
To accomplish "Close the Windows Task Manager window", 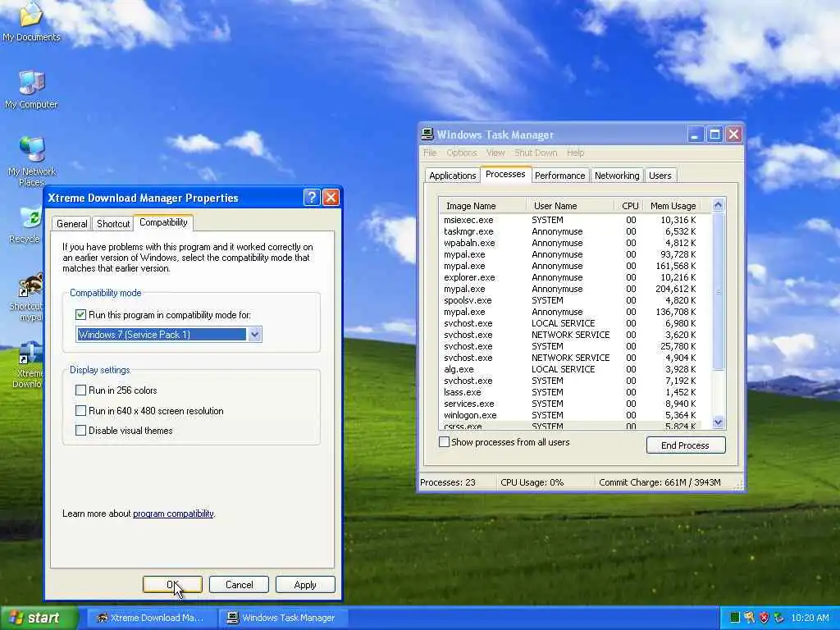I will coord(734,135).
